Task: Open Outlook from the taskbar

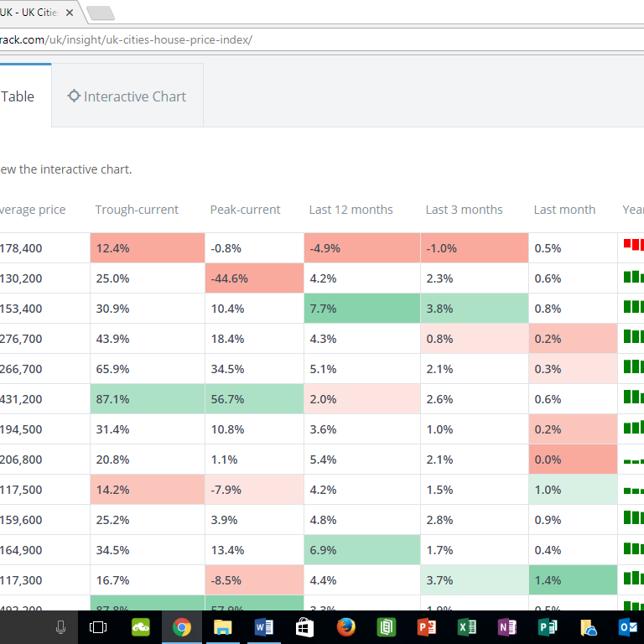Action: click(628, 627)
